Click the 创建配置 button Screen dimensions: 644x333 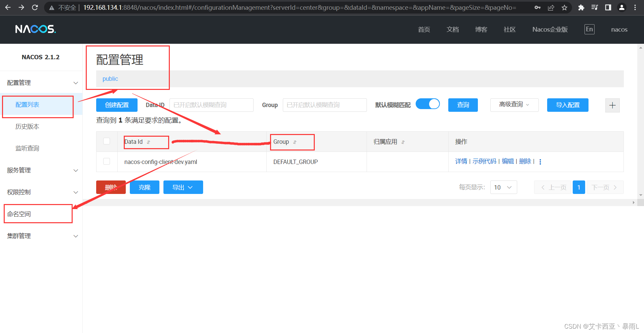pos(117,105)
